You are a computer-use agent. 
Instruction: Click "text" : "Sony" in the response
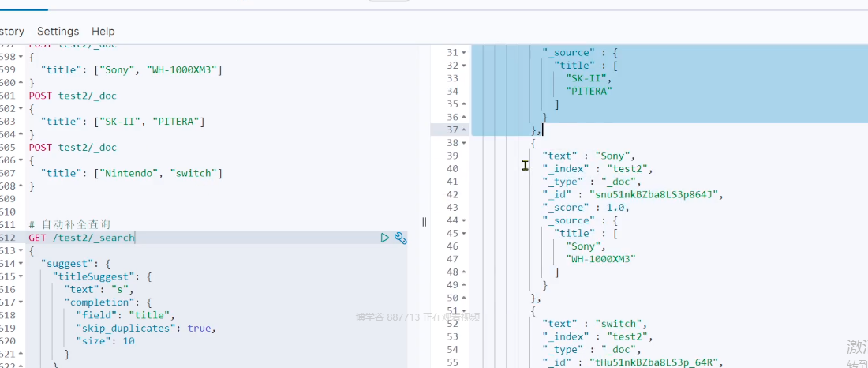(x=589, y=156)
